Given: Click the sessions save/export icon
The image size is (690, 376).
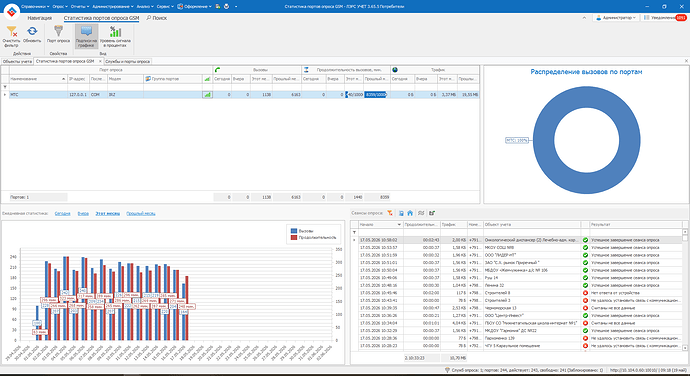Looking at the screenshot, I should 401,213.
